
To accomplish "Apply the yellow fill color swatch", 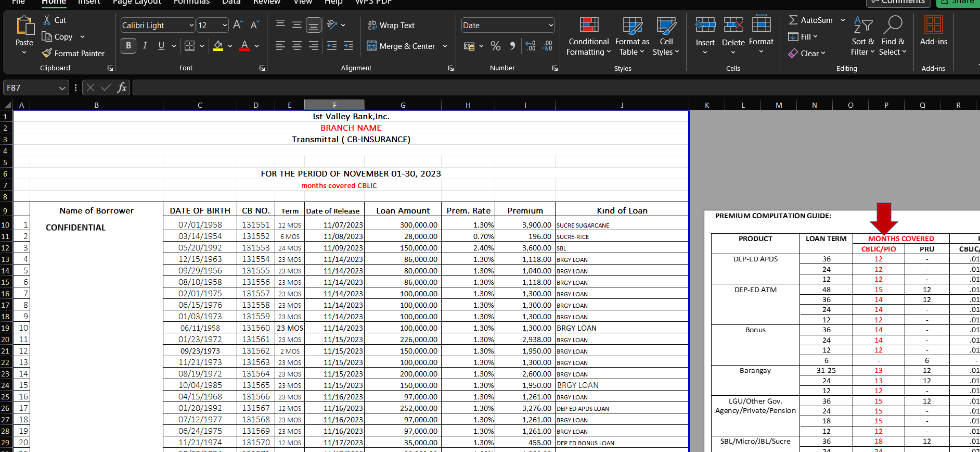I will coord(218,46).
